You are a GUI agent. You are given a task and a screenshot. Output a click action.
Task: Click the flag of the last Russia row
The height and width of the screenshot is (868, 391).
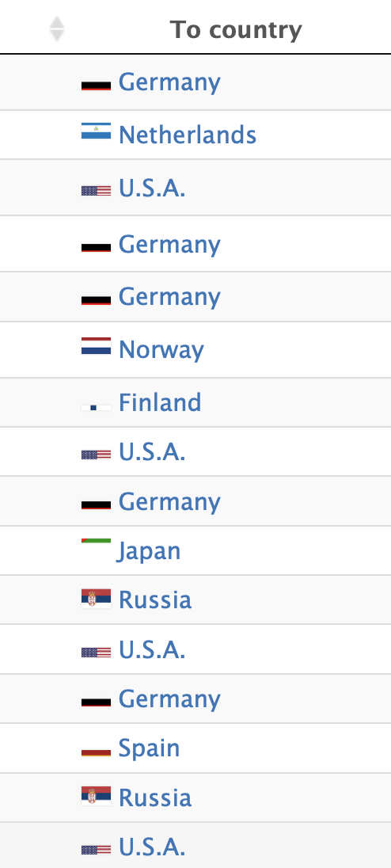pos(97,796)
